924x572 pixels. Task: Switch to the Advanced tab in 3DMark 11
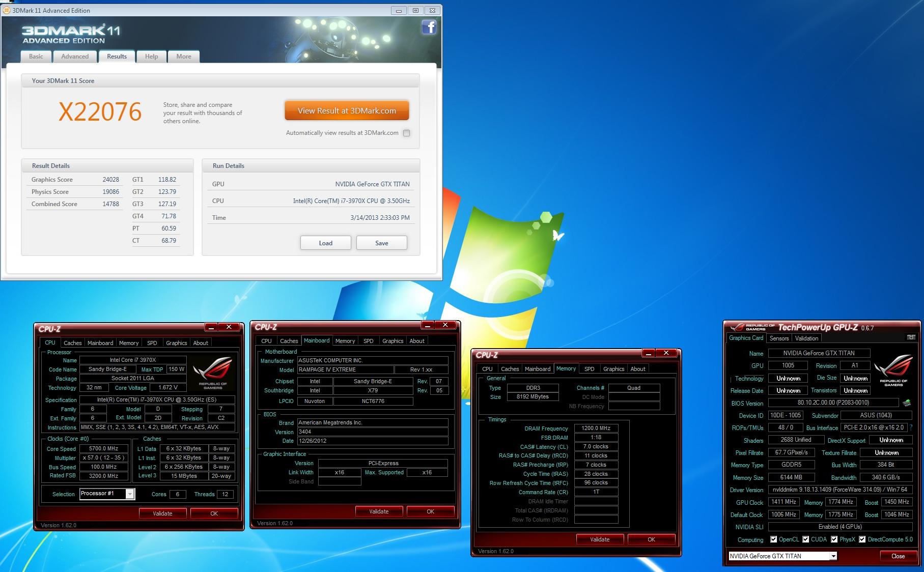[75, 56]
